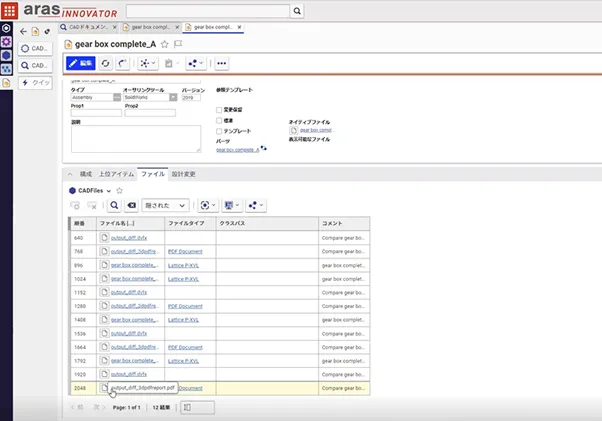Open the タイプ Assembly dropdown
602x421 pixels.
[x=117, y=97]
